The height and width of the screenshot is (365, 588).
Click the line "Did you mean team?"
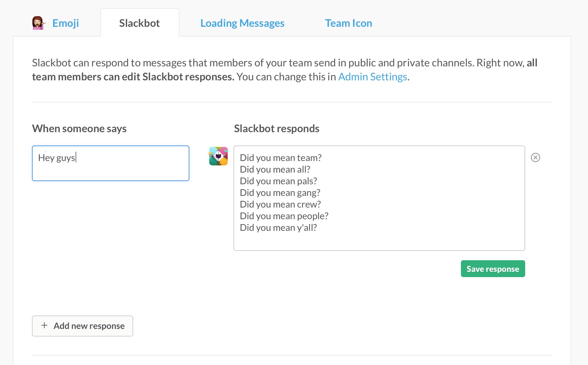click(281, 158)
